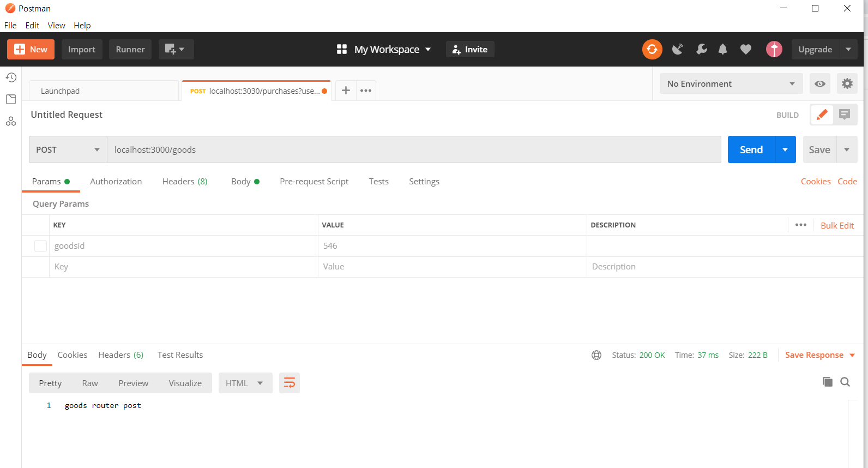Open the comments icon beside the Build pencil

[x=845, y=115]
